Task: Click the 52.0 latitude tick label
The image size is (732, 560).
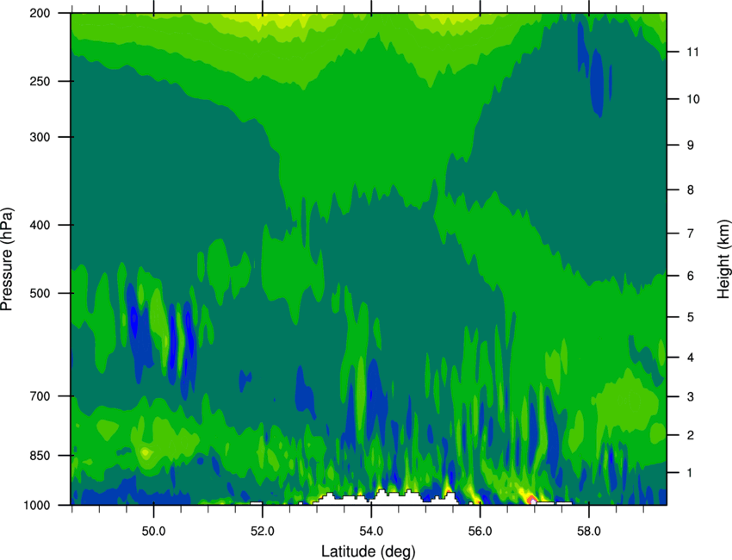Action: [263, 532]
